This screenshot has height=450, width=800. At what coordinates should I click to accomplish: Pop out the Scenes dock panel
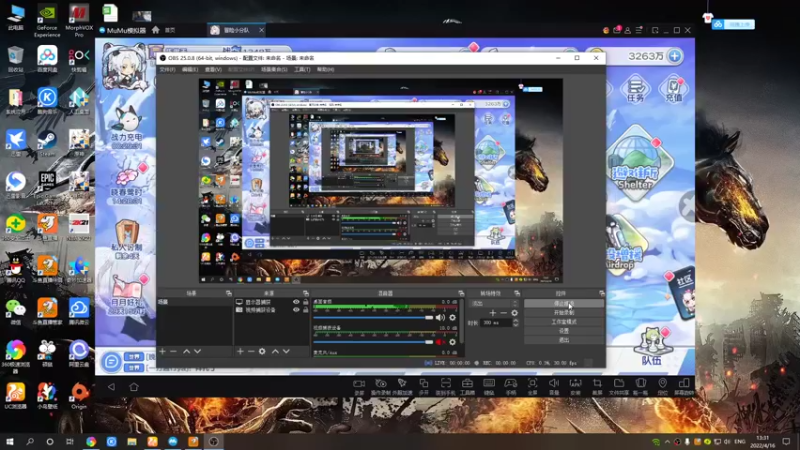click(x=229, y=293)
